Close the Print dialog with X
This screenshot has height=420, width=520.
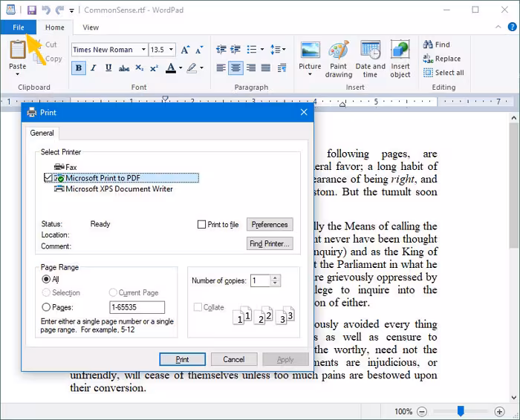pos(304,112)
